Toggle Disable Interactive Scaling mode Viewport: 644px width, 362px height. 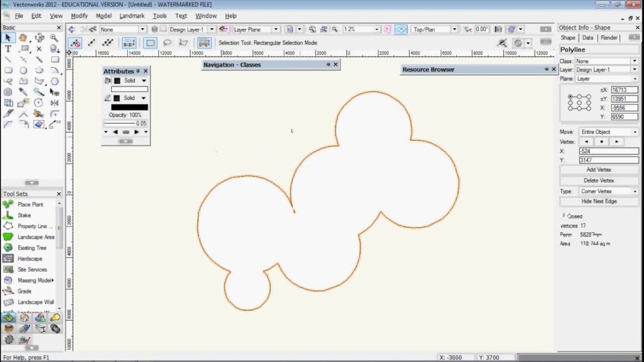(75, 43)
